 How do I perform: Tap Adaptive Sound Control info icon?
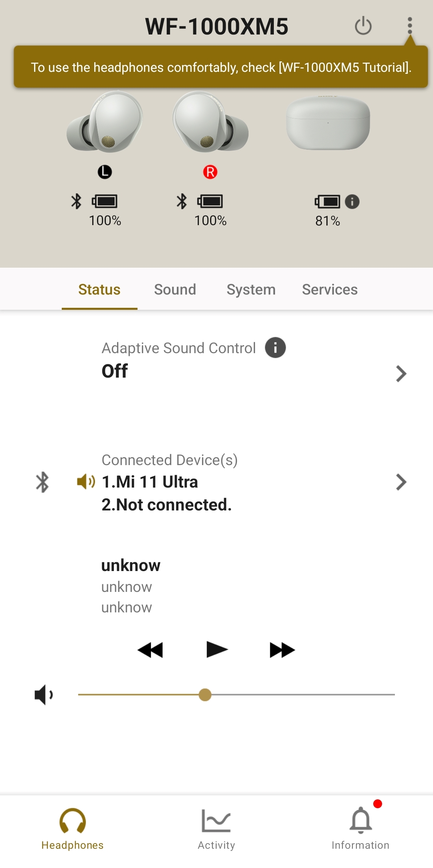275,348
